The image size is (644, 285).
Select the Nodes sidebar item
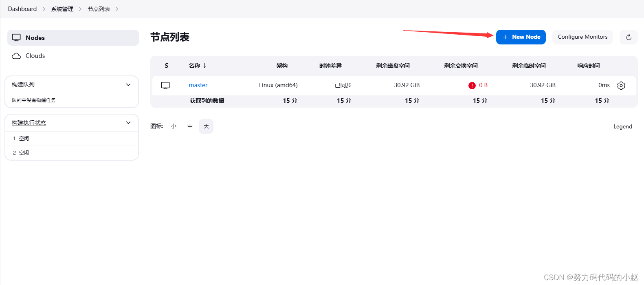[x=73, y=38]
